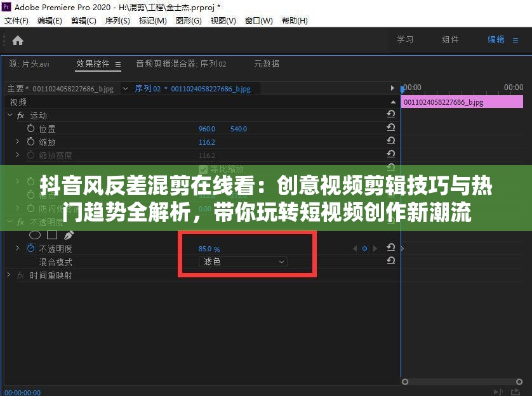Expand the 时间重映射 effect

tap(8, 275)
